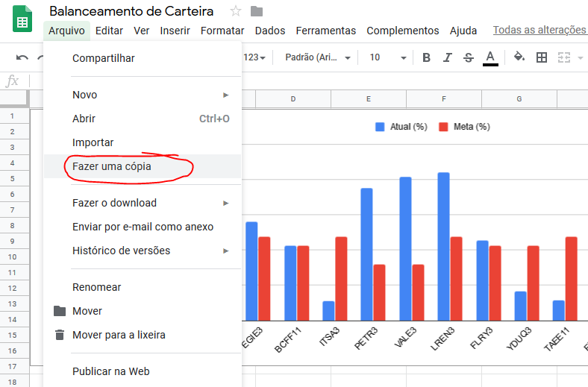Toggle bold formatting

(426, 57)
